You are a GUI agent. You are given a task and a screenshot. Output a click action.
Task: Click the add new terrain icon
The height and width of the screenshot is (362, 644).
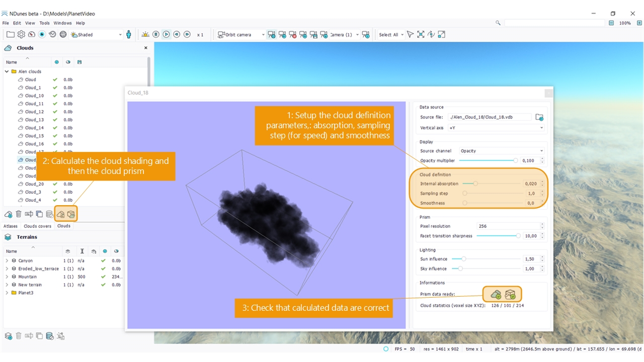(9, 336)
